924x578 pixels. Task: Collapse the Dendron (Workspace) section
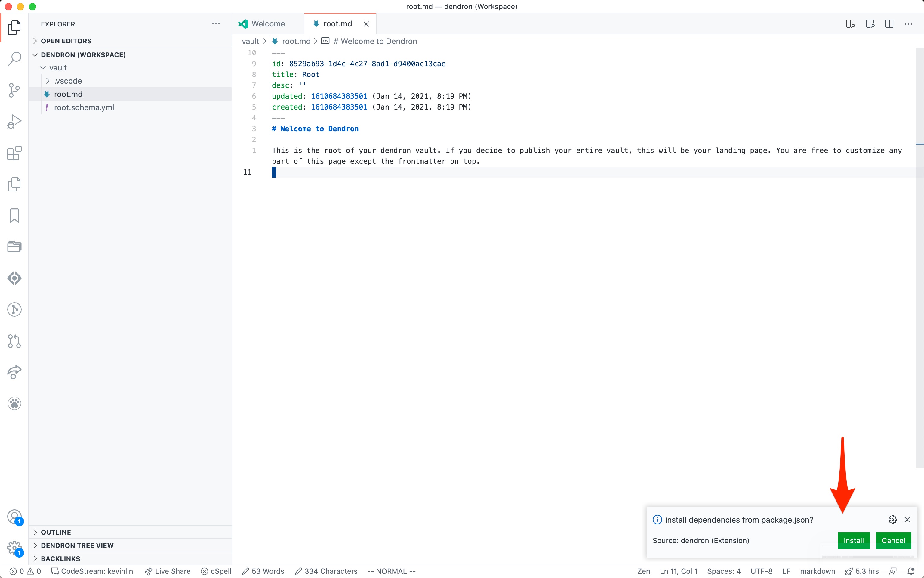coord(130,55)
